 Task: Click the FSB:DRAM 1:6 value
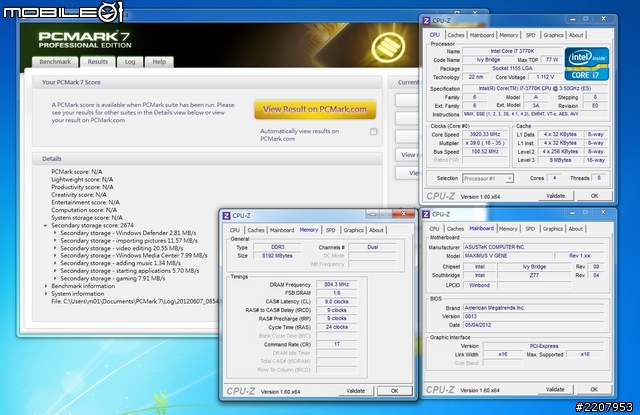click(x=336, y=293)
